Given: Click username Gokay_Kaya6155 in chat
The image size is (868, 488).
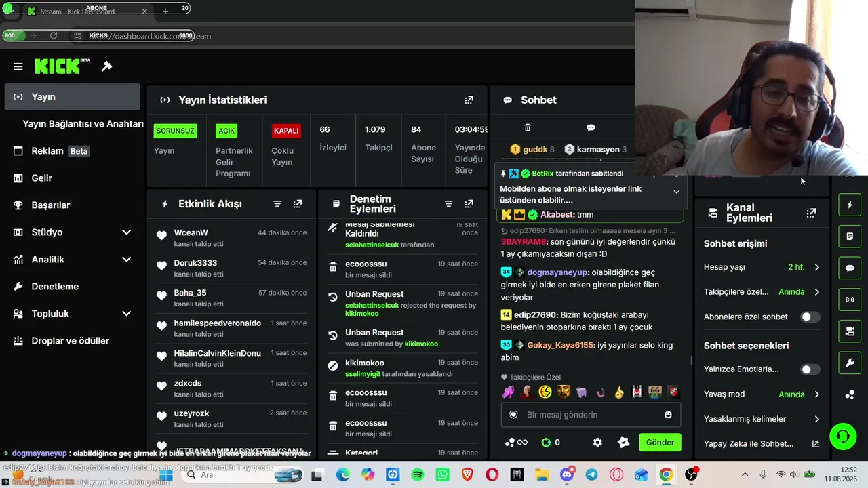Looking at the screenshot, I should click(561, 346).
